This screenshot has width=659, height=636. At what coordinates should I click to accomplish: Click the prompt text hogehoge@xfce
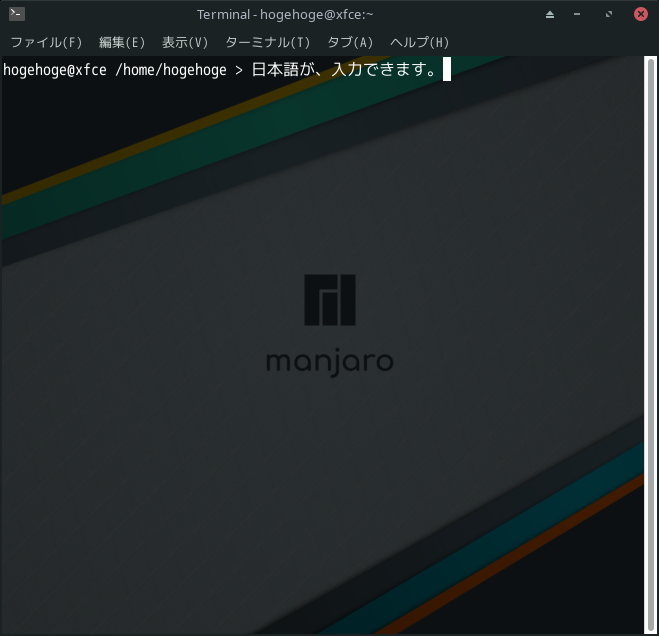coord(55,70)
